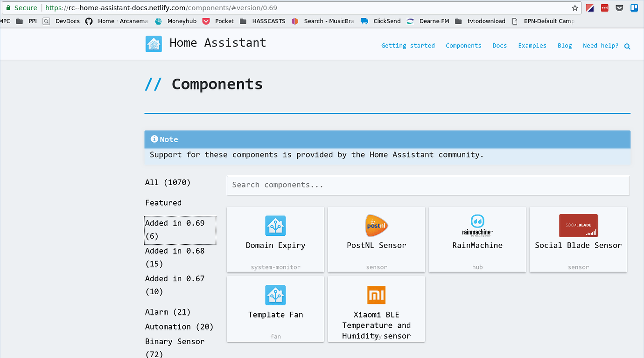
Task: Click the Xiaomi Mi orange logo
Action: coord(377,295)
